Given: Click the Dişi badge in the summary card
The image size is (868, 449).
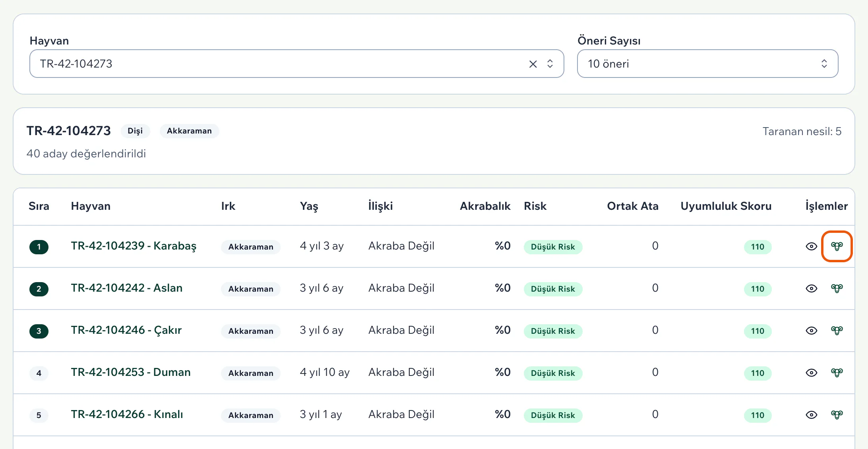Looking at the screenshot, I should pyautogui.click(x=135, y=131).
